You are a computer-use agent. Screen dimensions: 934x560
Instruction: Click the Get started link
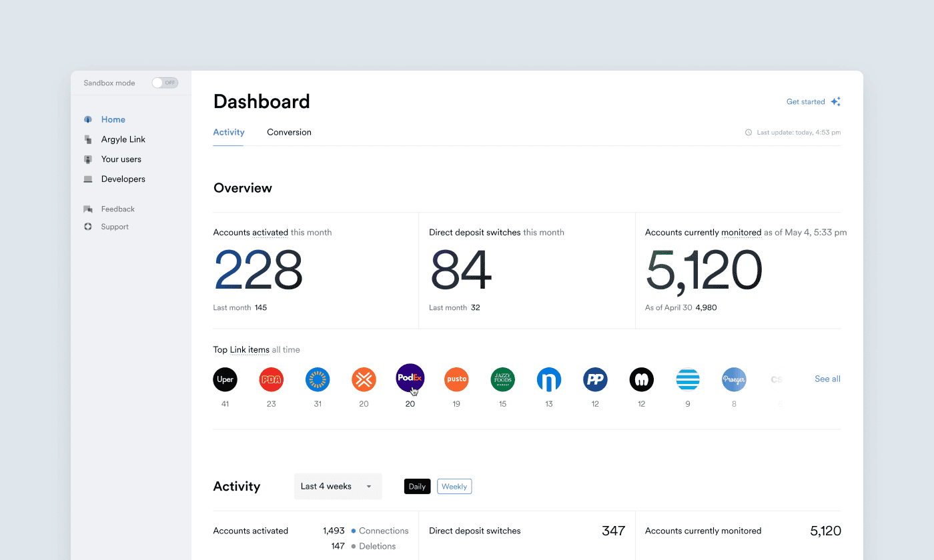[806, 102]
